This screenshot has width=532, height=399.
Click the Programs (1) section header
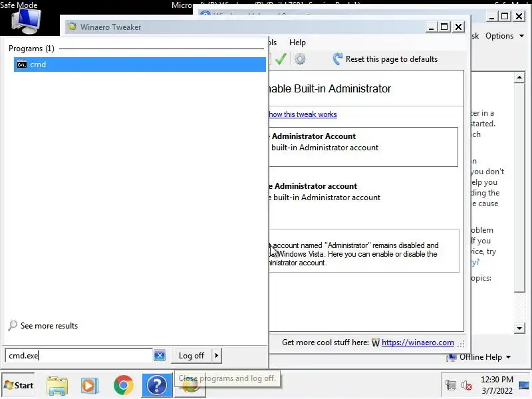coord(31,49)
